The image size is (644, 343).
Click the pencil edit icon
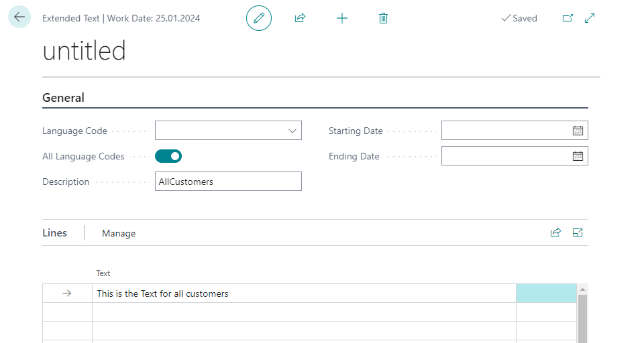tap(259, 18)
